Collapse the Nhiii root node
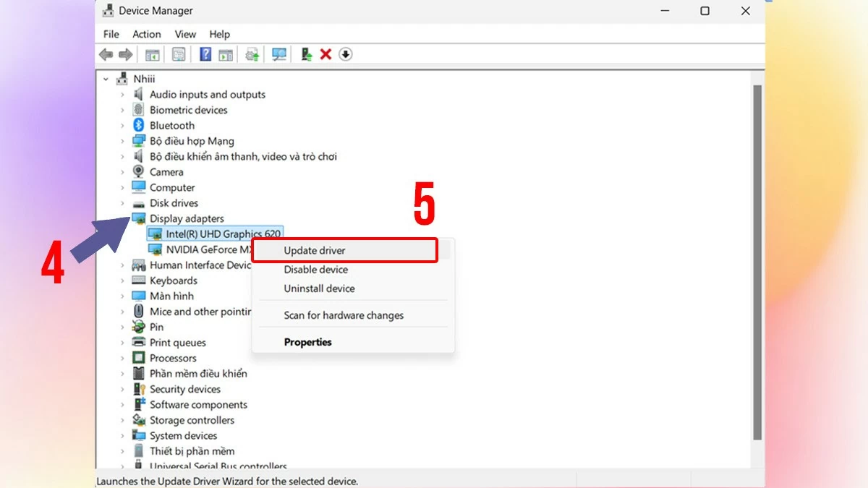The height and width of the screenshot is (488, 868). (105, 78)
